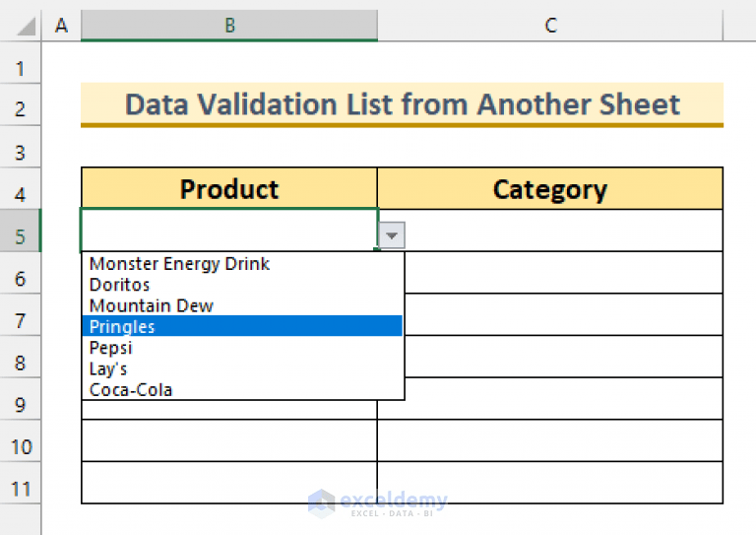This screenshot has width=756, height=535.
Task: Select Monster Energy Drink from list
Action: tap(242, 264)
